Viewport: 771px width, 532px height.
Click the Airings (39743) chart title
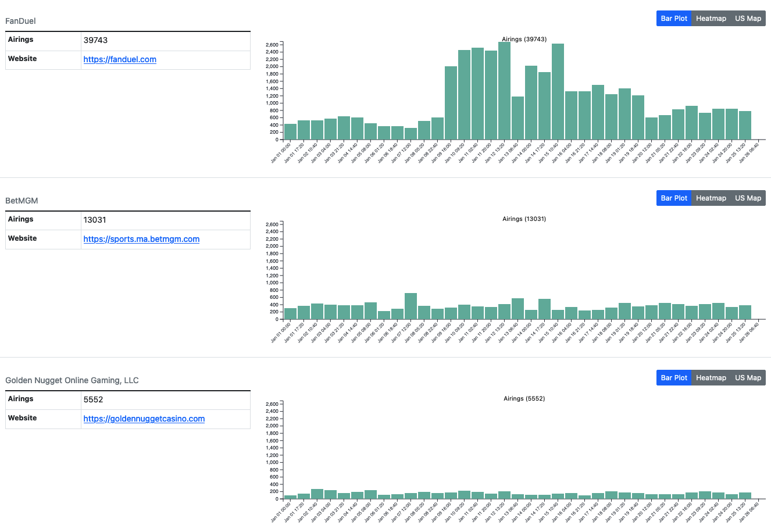524,39
